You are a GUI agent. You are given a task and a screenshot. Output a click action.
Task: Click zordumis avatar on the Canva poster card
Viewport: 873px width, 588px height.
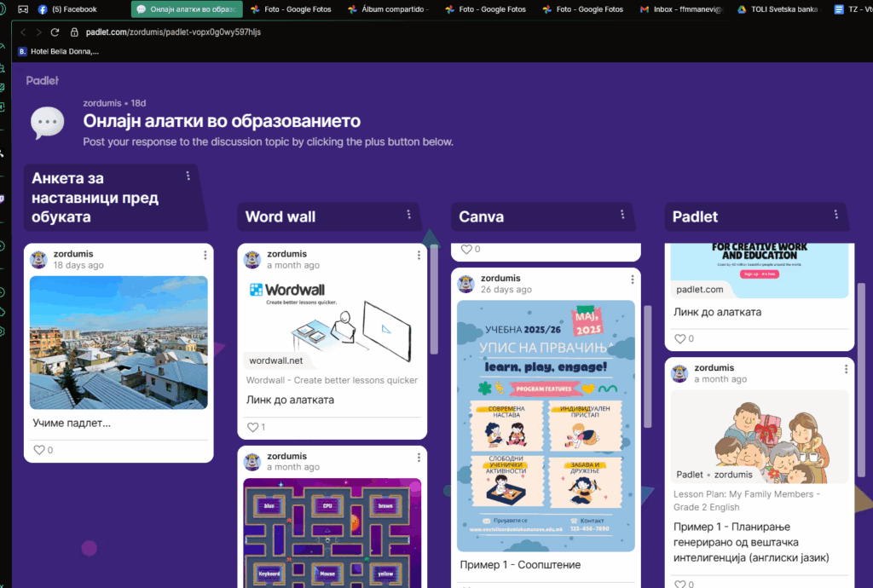466,284
